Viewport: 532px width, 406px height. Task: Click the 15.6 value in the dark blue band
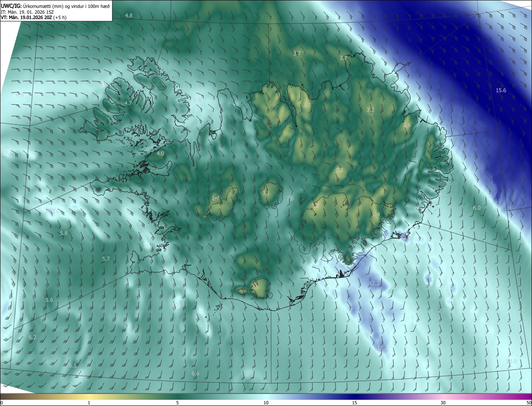tap(501, 90)
